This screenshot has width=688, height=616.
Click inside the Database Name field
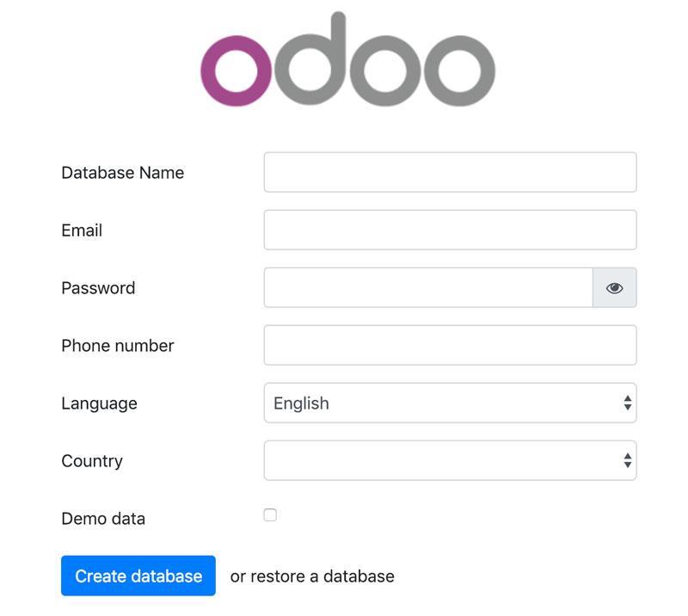point(449,172)
